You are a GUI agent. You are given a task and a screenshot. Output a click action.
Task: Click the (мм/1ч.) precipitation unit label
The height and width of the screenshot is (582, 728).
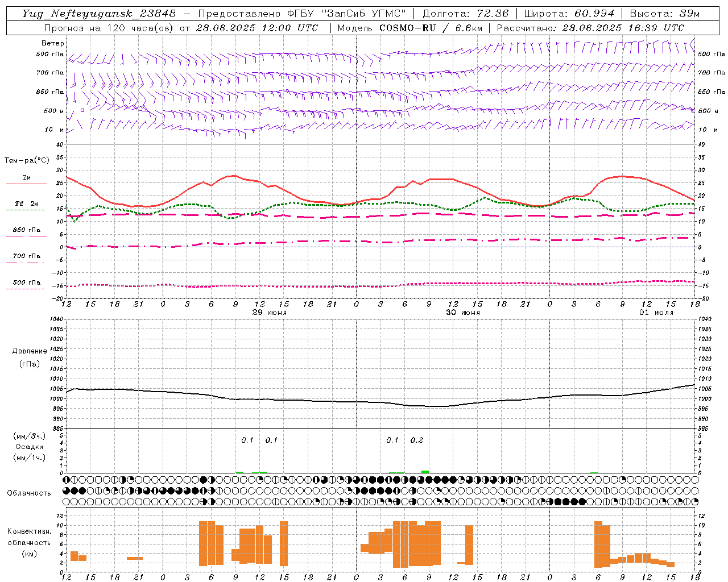coord(30,458)
